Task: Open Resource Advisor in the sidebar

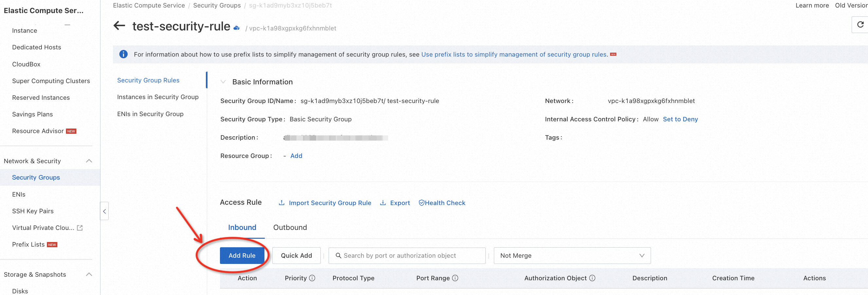Action: (x=38, y=131)
